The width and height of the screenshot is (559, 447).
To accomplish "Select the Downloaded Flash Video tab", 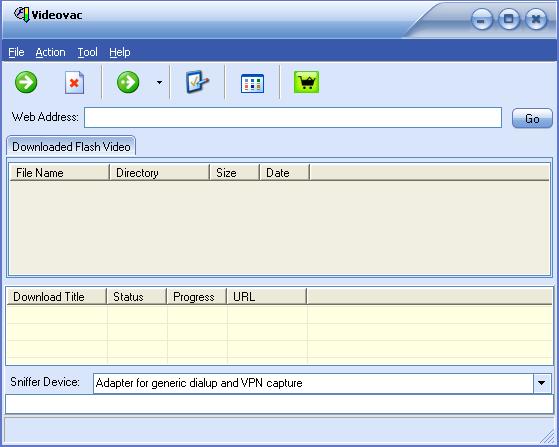I will click(x=71, y=146).
